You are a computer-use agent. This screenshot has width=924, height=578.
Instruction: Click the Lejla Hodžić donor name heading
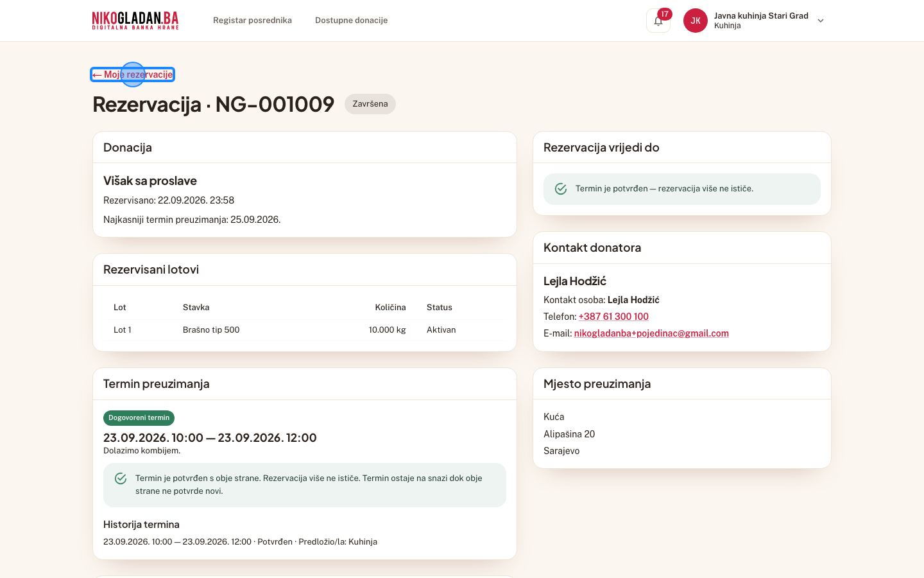pos(575,281)
